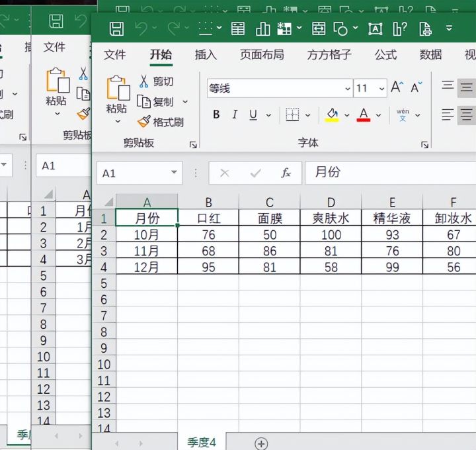Open the font size 11 dropdown
Image resolution: width=476 pixels, height=450 pixels.
coord(381,89)
